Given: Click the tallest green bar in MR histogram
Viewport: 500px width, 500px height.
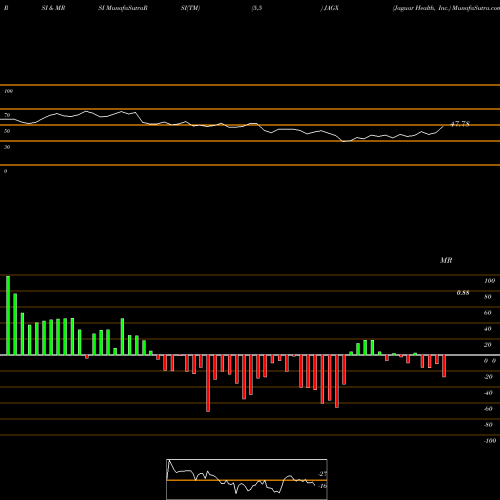Looking at the screenshot, I should tap(8, 315).
